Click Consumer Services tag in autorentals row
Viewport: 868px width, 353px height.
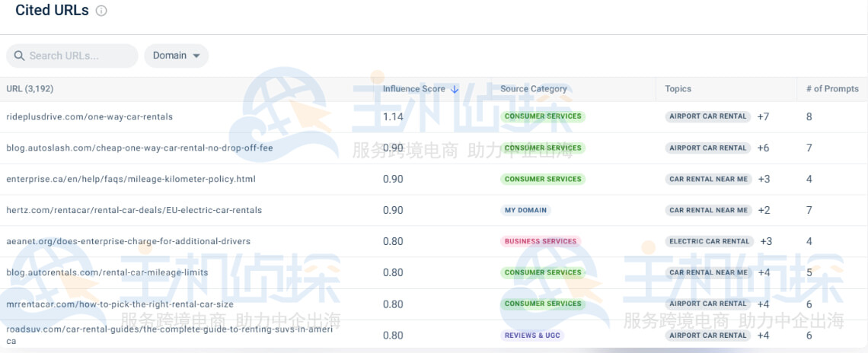542,272
